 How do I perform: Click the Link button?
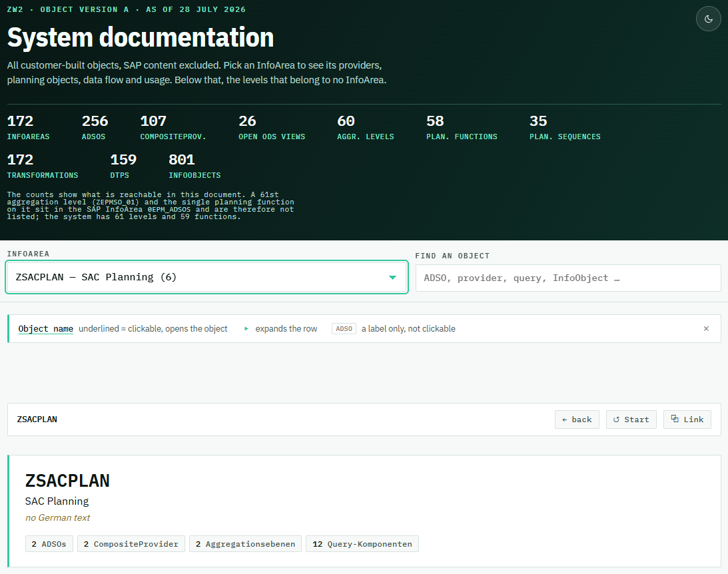(x=687, y=420)
